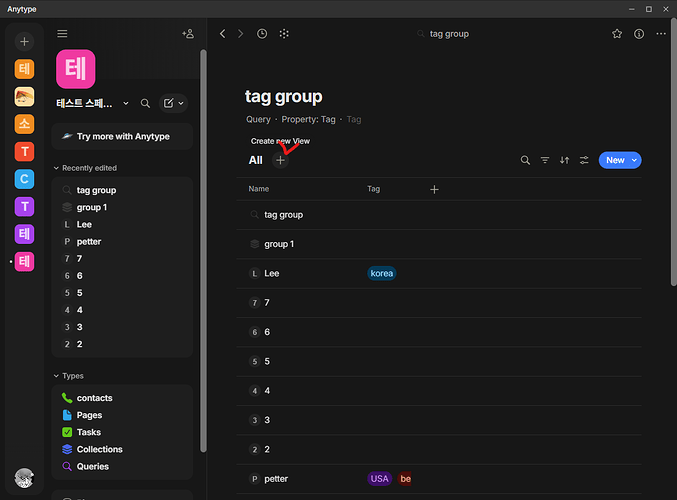Open the orange 테 space icon
The image size is (677, 500).
coord(24,69)
